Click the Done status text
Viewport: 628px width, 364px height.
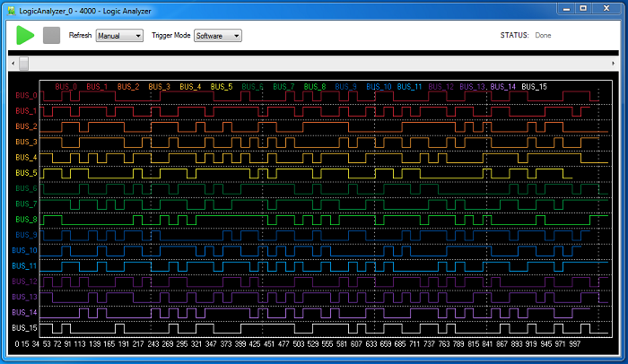[x=543, y=36]
